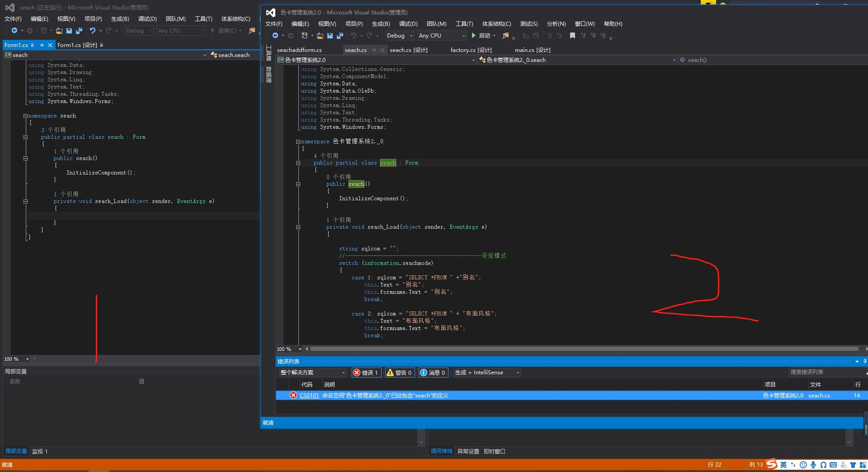Click New Project icon in front window toolbar
868x472 pixels.
click(305, 35)
